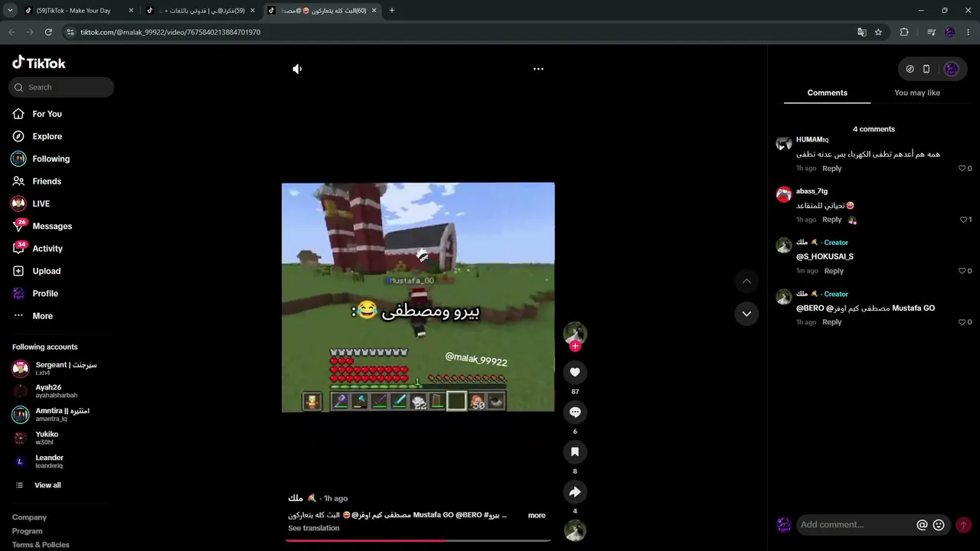This screenshot has width=980, height=551.
Task: Mute the video with the speaker icon
Action: (297, 69)
